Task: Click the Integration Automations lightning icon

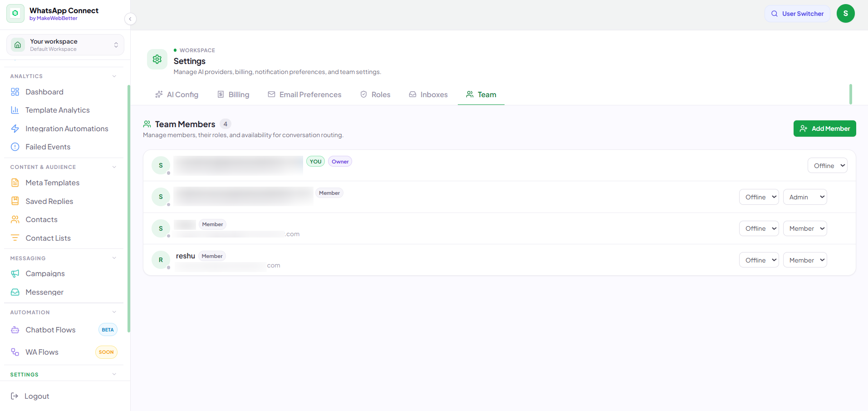Action: pyautogui.click(x=15, y=129)
